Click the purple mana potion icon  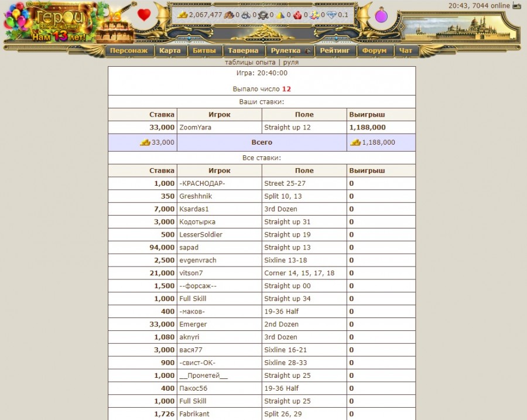tap(381, 15)
